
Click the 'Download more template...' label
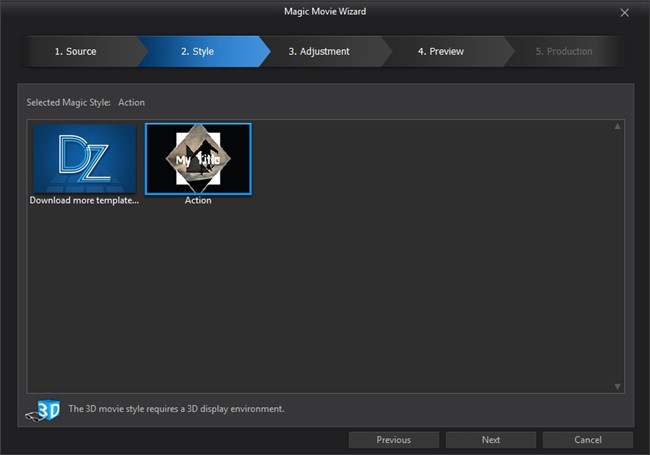tap(84, 201)
